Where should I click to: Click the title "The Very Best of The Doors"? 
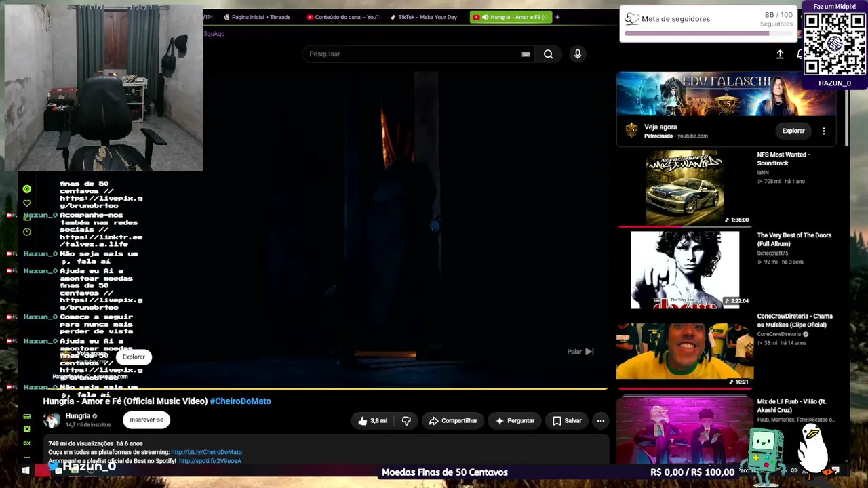[x=794, y=240]
